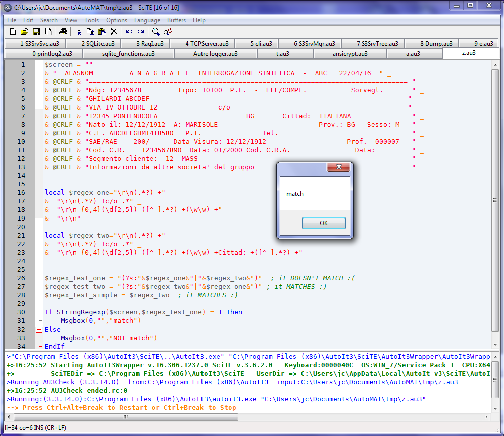This screenshot has width=504, height=436.
Task: Open the File menu
Action: (12, 20)
